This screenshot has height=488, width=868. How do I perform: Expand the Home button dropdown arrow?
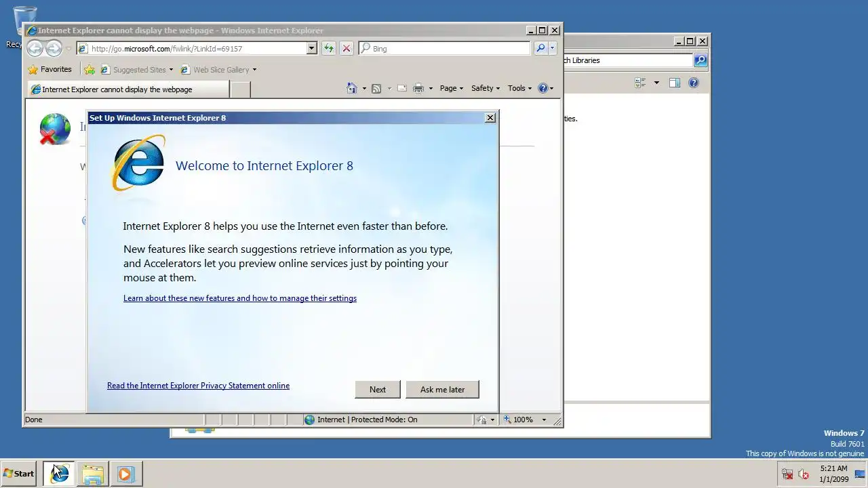[x=364, y=89]
